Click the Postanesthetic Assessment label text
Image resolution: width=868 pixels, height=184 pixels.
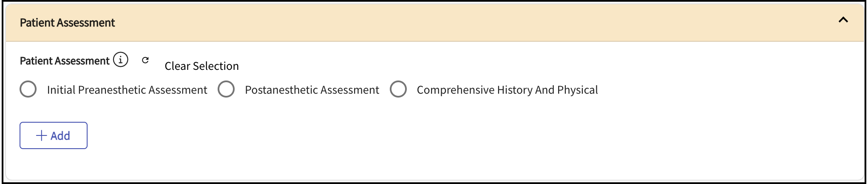click(x=312, y=90)
